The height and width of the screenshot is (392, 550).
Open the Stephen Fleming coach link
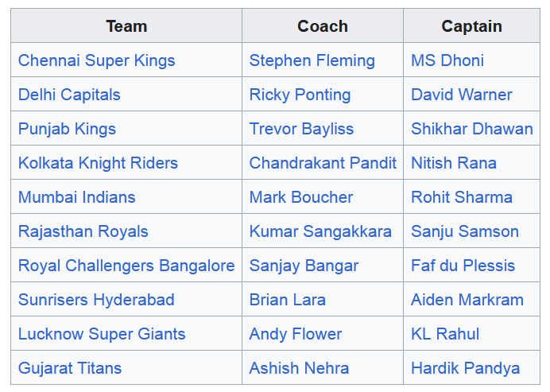(x=312, y=60)
